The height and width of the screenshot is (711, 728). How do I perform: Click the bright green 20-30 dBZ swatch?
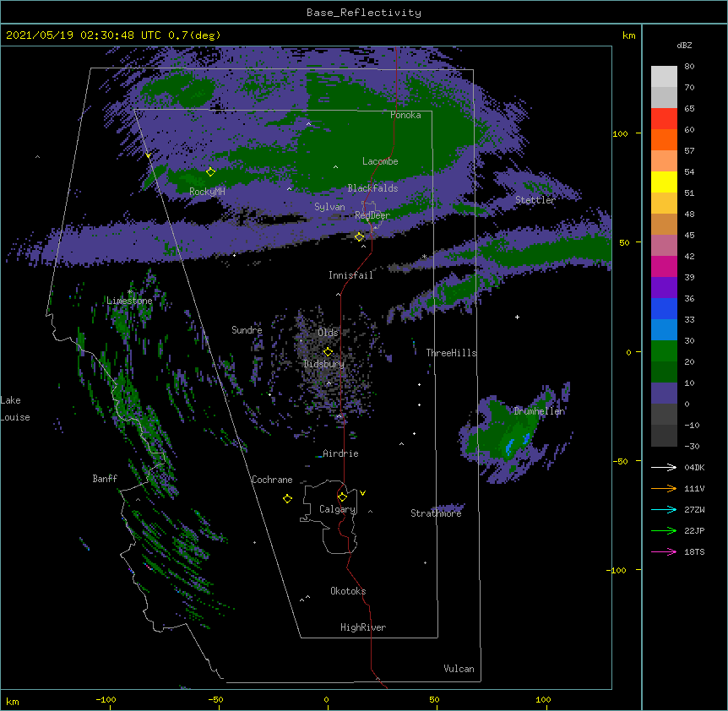click(x=664, y=351)
